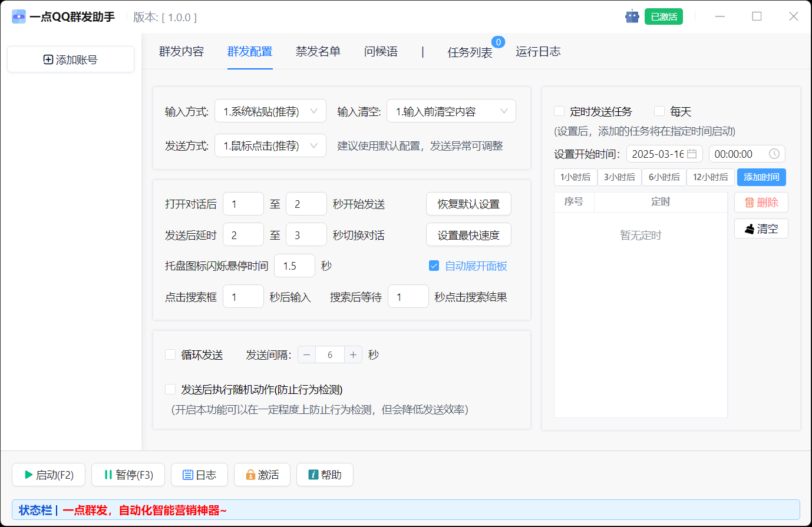Click the 恢复默认设置 button

[468, 203]
